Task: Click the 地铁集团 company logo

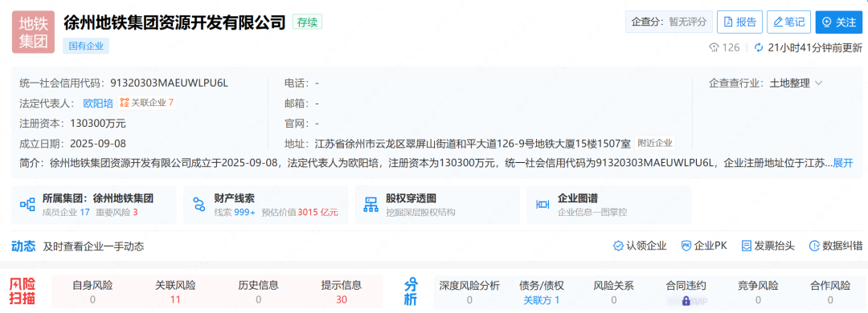Action: [x=33, y=32]
